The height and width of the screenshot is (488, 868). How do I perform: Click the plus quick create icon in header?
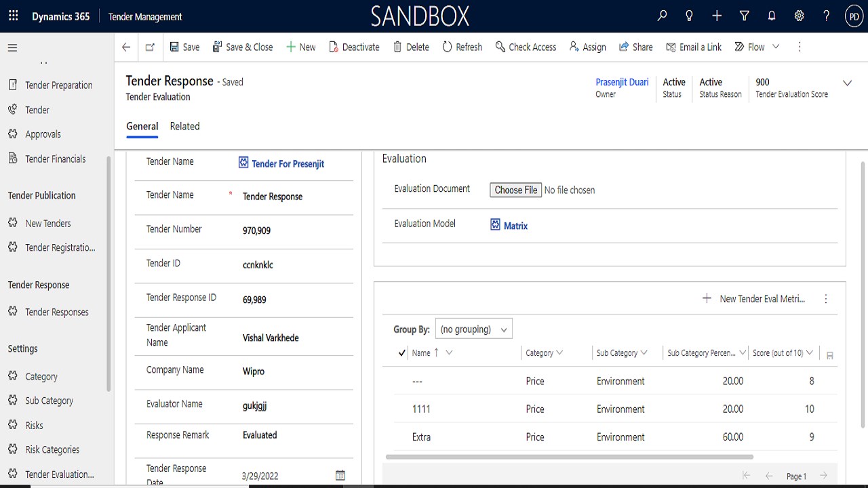point(717,16)
